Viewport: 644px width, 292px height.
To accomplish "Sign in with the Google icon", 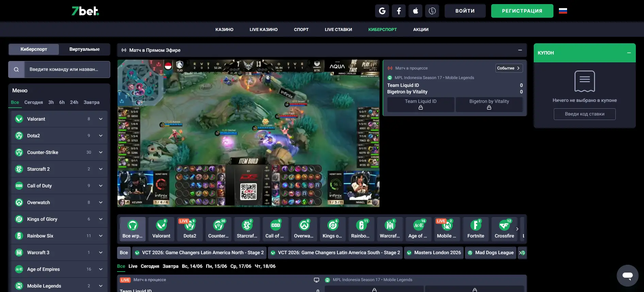I will [382, 11].
